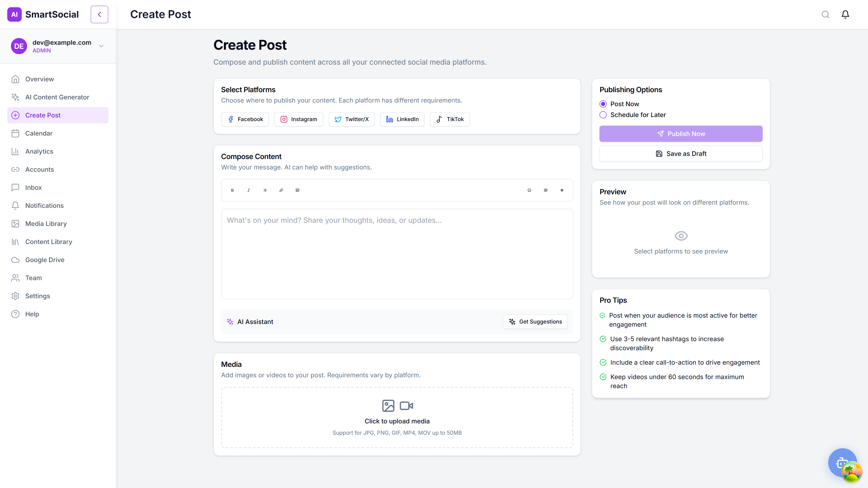Viewport: 868px width, 488px height.
Task: Apply italic formatting to the post text
Action: (248, 190)
